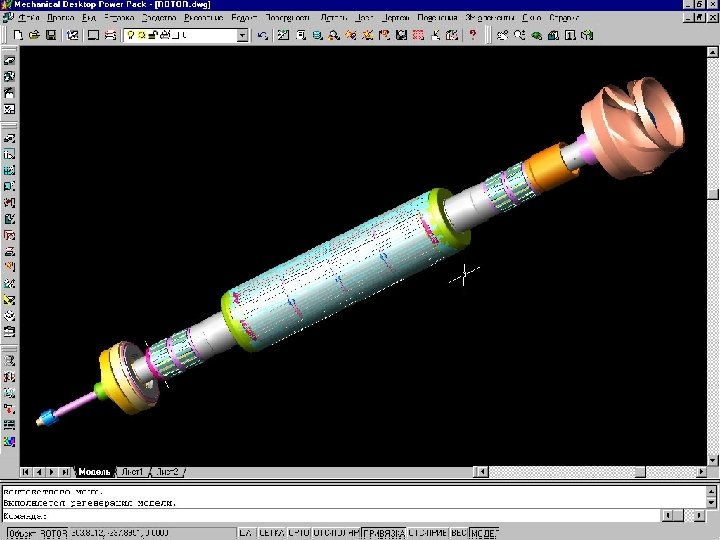Viewport: 720px width, 540px height.
Task: Click the right arrow of the viewport horizontal scrollbar
Action: point(701,472)
